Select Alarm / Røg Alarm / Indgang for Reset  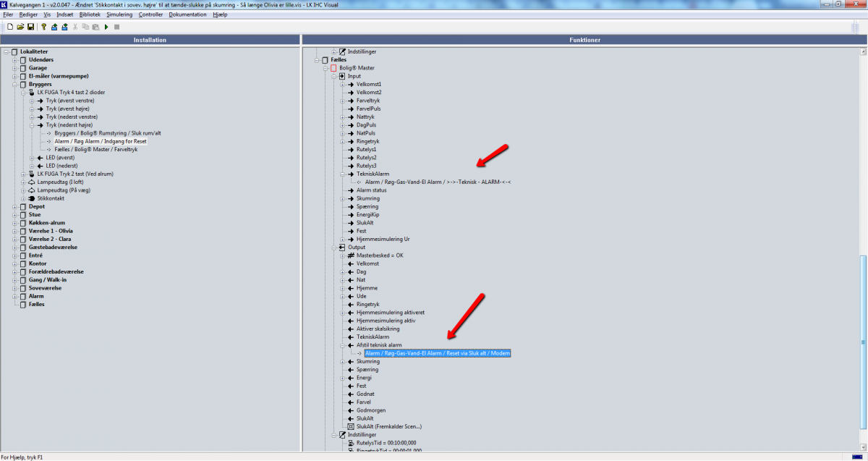100,141
